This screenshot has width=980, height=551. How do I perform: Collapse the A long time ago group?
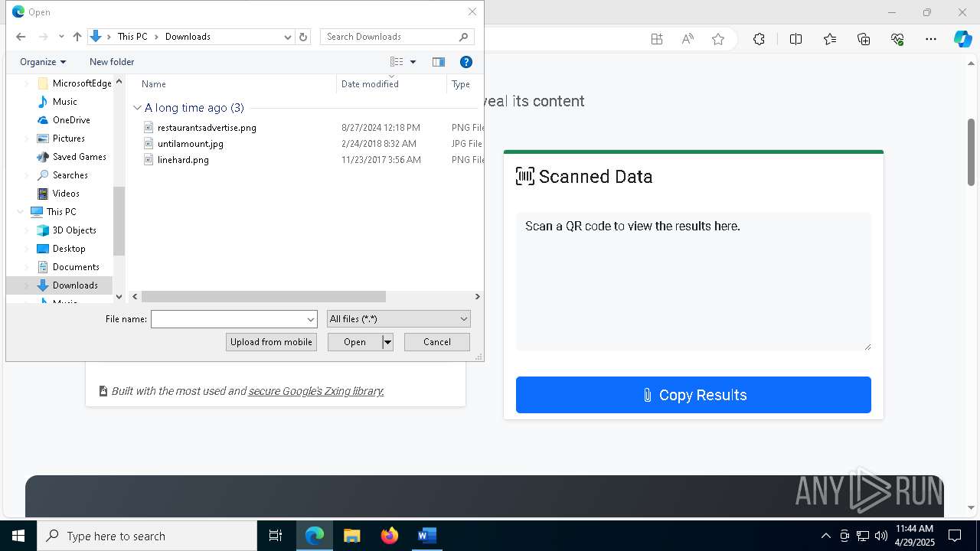click(137, 108)
